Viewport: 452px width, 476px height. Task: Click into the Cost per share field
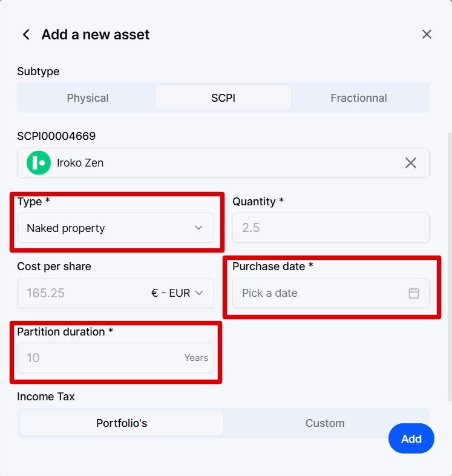pyautogui.click(x=82, y=293)
